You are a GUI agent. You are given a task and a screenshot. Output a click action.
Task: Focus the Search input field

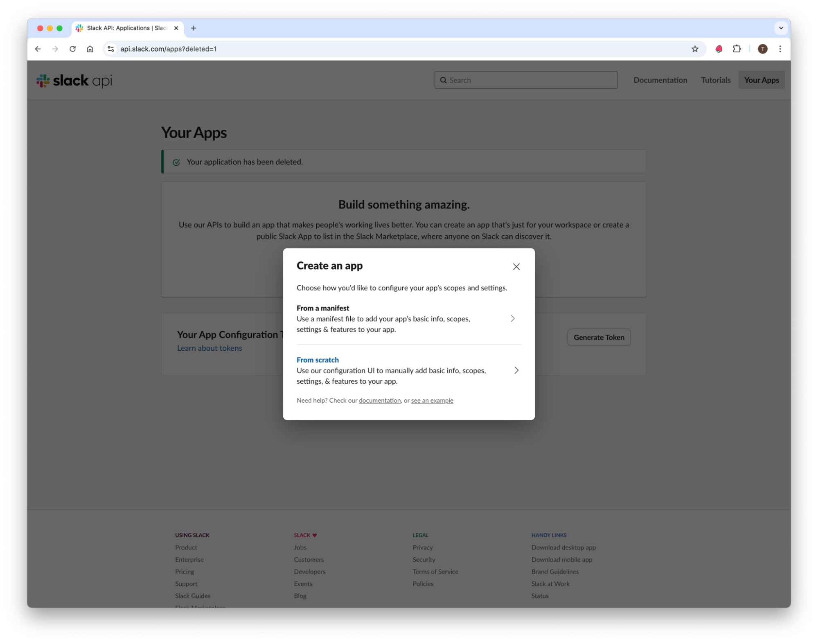point(526,80)
